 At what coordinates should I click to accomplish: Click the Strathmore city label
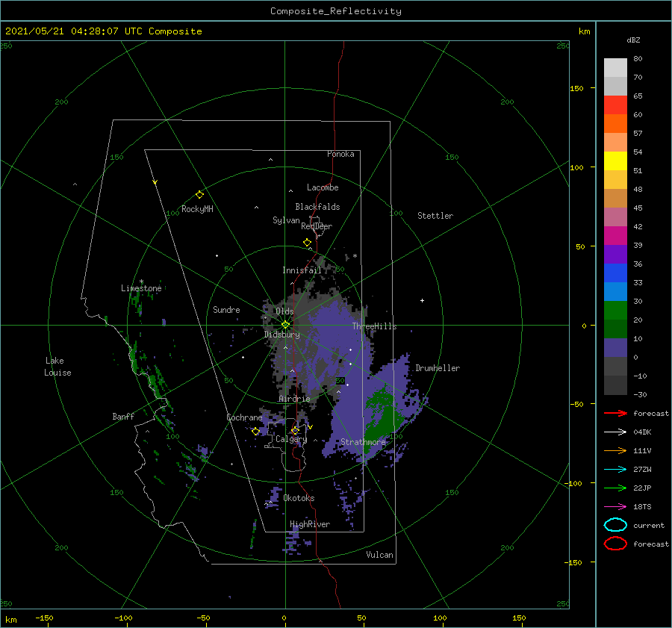tap(363, 442)
